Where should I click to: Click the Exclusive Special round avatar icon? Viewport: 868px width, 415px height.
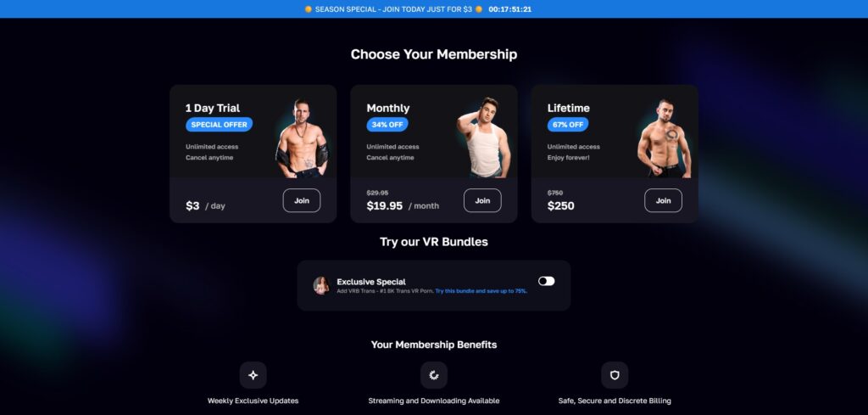[x=321, y=285]
